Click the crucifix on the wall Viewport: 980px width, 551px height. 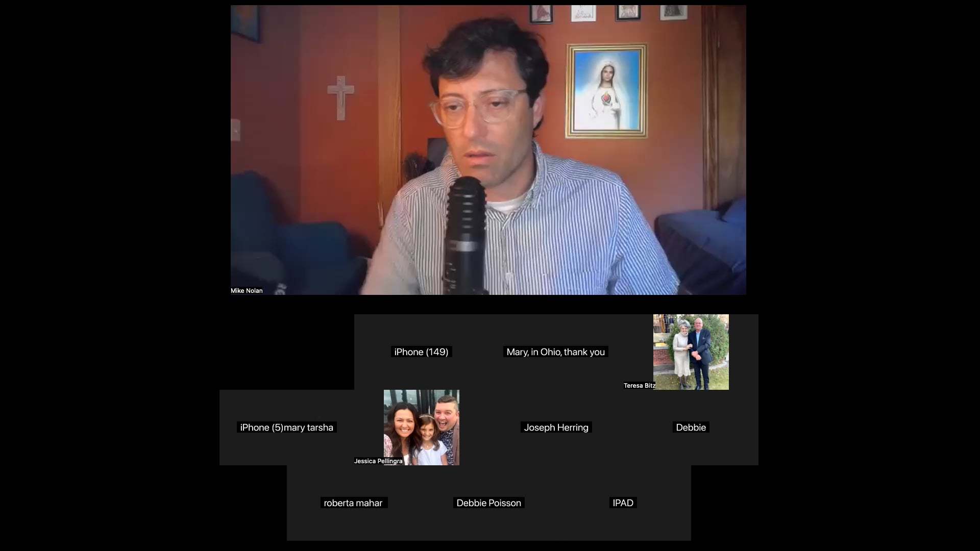[x=340, y=97]
